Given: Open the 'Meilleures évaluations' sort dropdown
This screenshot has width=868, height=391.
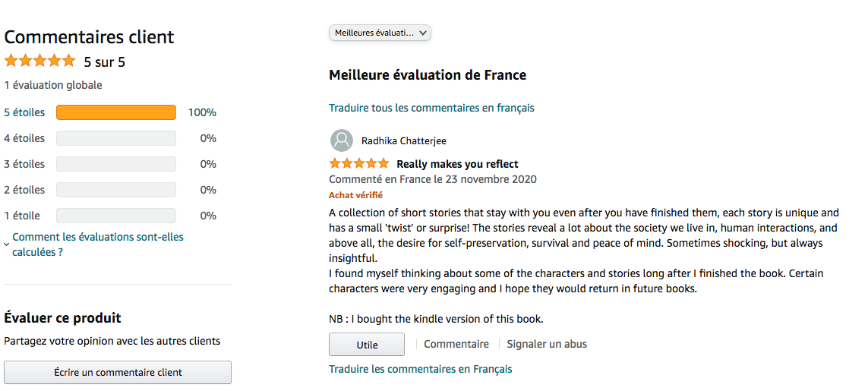Looking at the screenshot, I should pyautogui.click(x=380, y=33).
